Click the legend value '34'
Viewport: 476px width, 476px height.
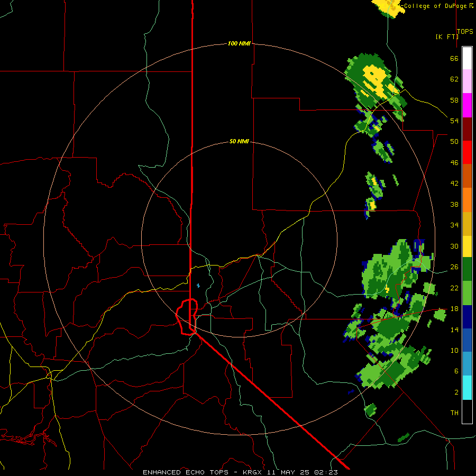pos(454,225)
